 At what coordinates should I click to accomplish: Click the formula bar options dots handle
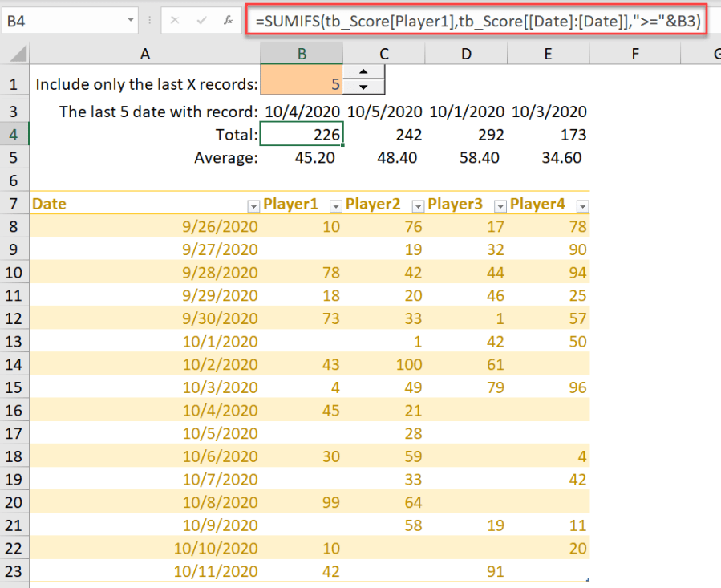coord(150,21)
